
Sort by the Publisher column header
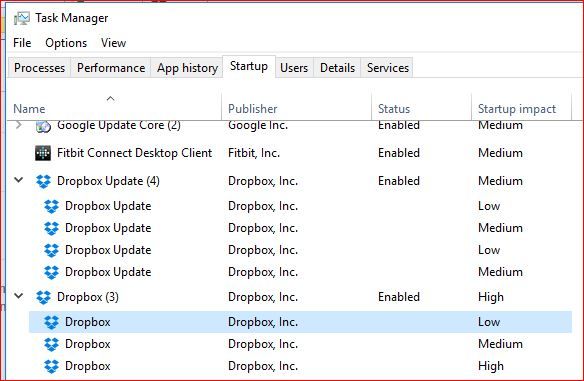click(x=296, y=106)
